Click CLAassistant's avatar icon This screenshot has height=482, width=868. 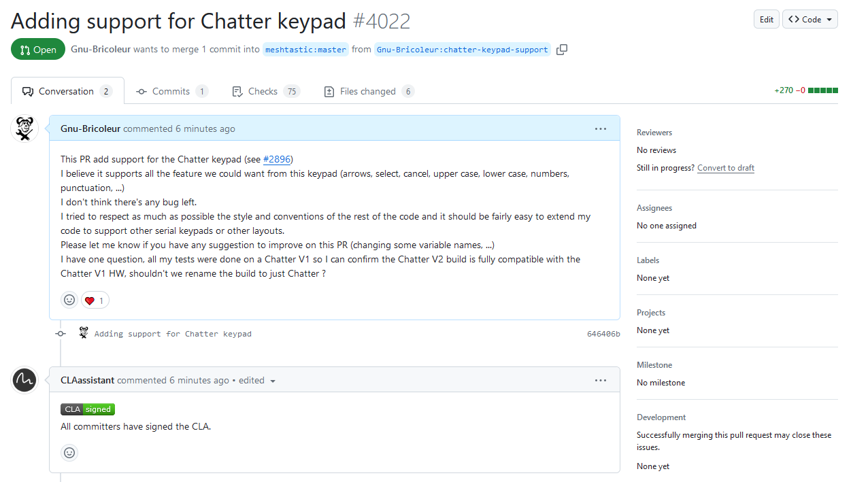pyautogui.click(x=25, y=380)
